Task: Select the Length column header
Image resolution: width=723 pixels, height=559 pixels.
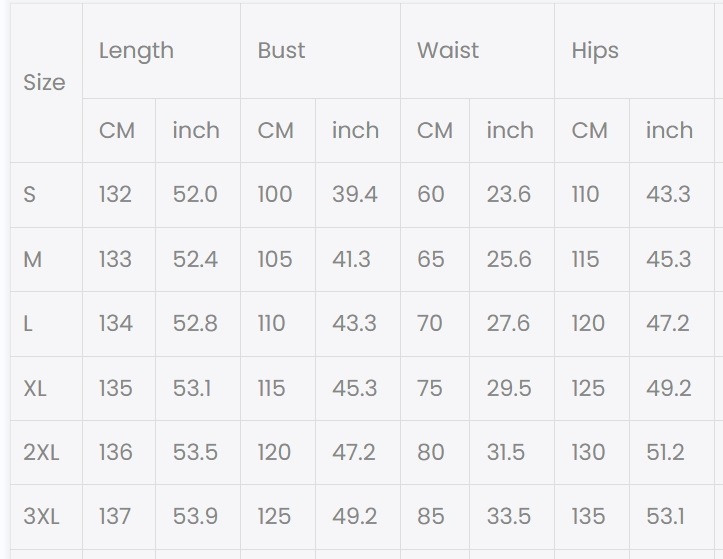Action: click(x=136, y=51)
